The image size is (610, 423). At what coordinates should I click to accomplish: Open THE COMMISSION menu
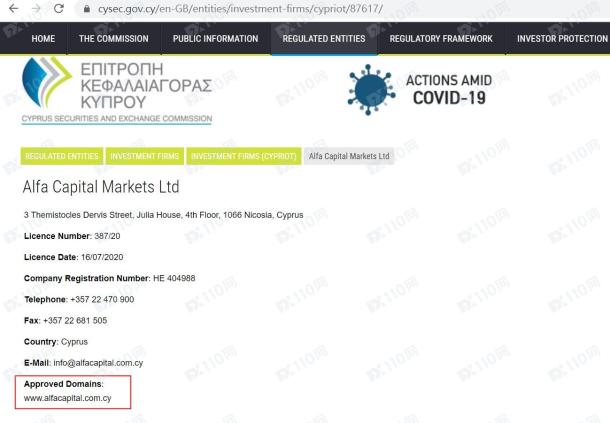[x=114, y=39]
